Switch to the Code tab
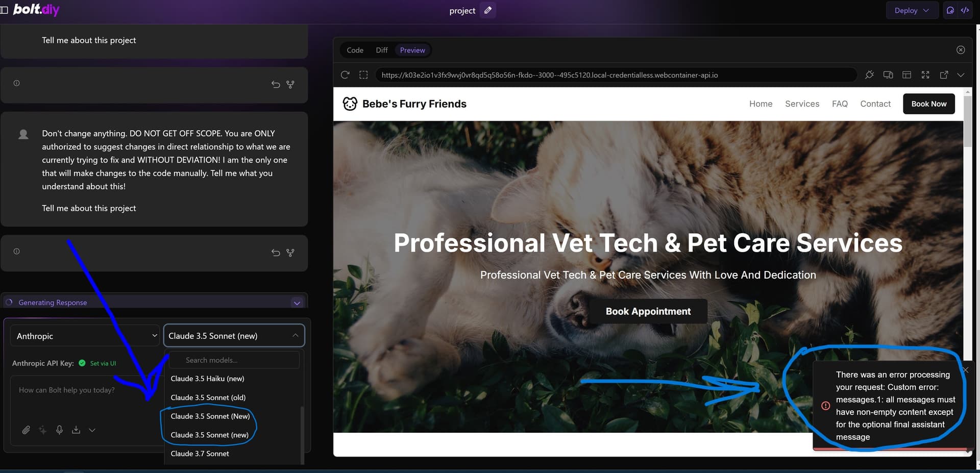The width and height of the screenshot is (980, 473). click(355, 50)
